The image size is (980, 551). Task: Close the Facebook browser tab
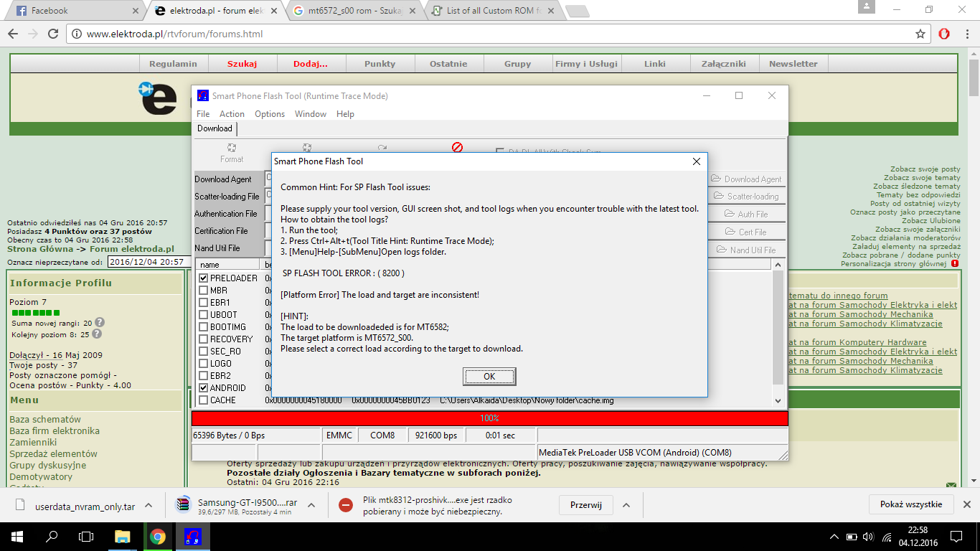[136, 11]
